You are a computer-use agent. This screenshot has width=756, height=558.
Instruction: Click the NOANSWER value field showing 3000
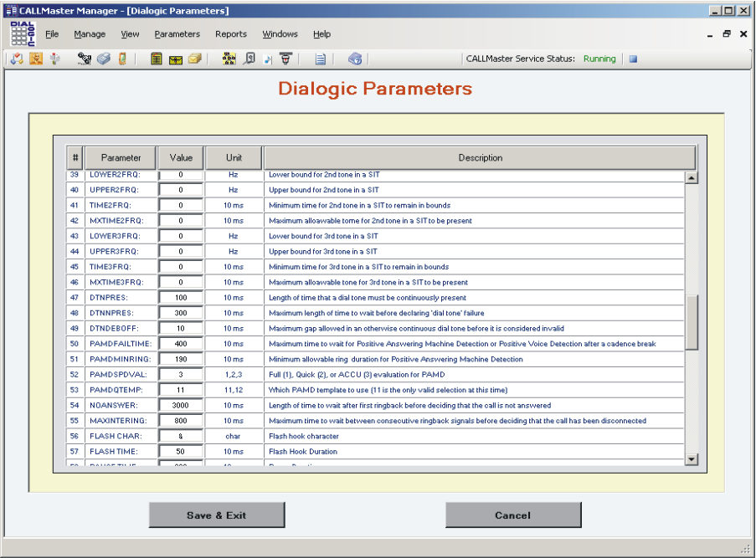181,406
